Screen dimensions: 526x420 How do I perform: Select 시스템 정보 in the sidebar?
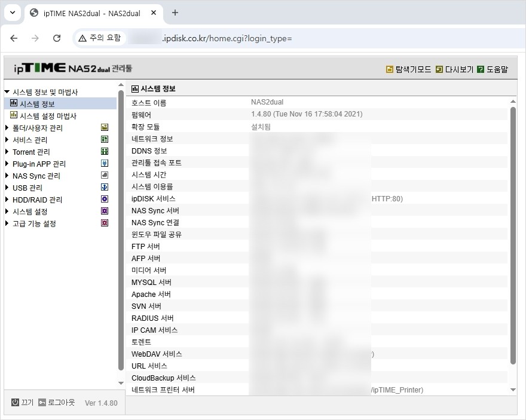37,104
